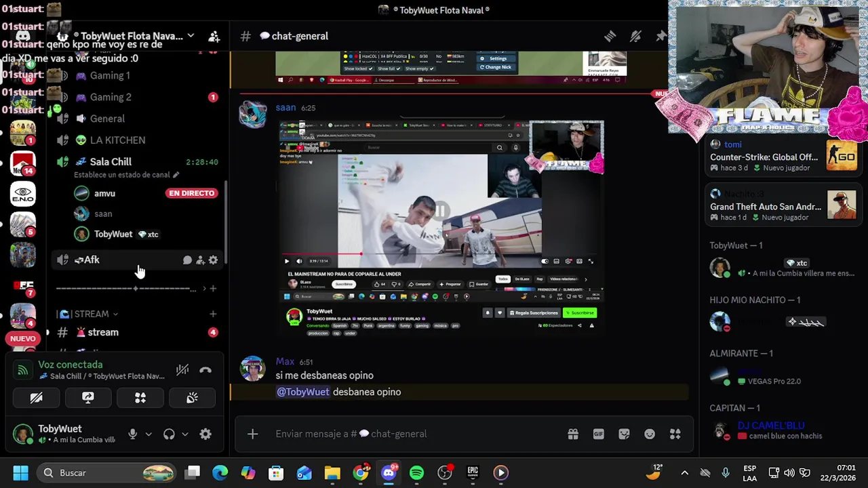Select member TobyWuet in member list
Screen dimensions: 868x488
pyautogui.click(x=783, y=268)
